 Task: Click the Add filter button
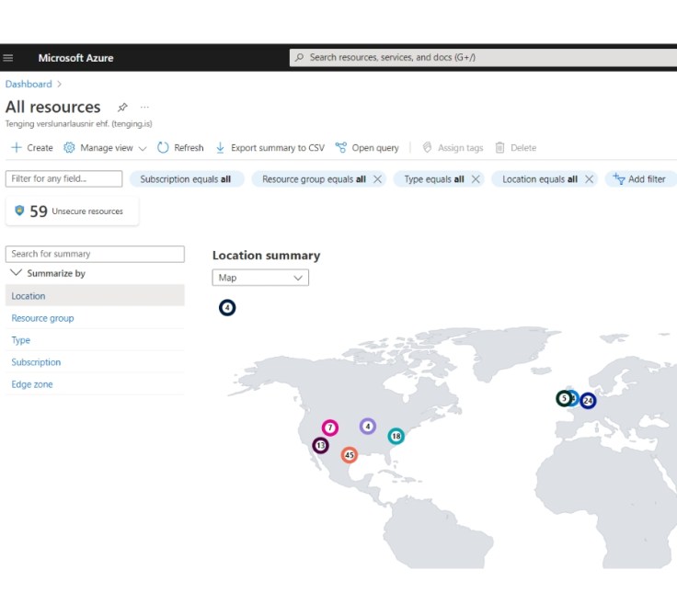click(640, 179)
